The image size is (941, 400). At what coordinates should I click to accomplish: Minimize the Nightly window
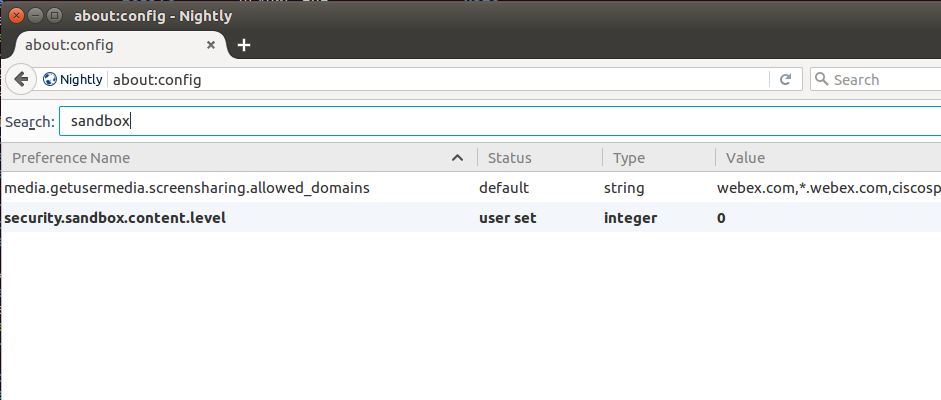36,15
